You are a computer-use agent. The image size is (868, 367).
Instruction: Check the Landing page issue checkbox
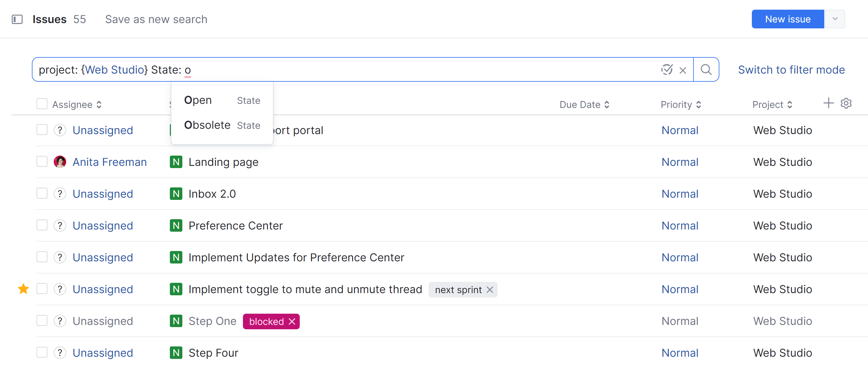(x=42, y=162)
